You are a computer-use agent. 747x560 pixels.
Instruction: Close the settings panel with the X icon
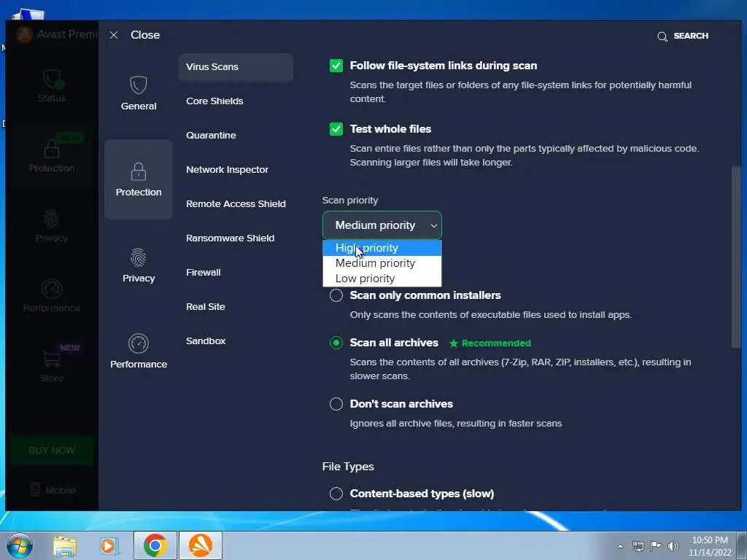tap(113, 35)
